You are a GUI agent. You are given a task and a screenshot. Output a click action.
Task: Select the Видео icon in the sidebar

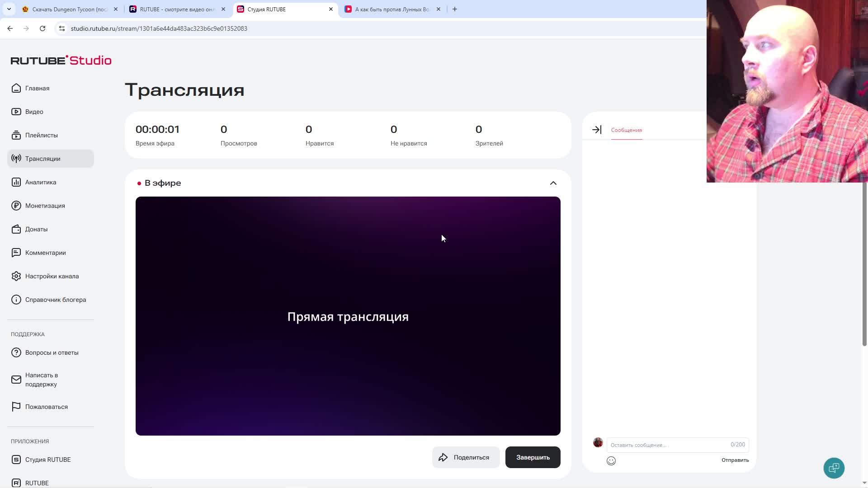point(16,112)
